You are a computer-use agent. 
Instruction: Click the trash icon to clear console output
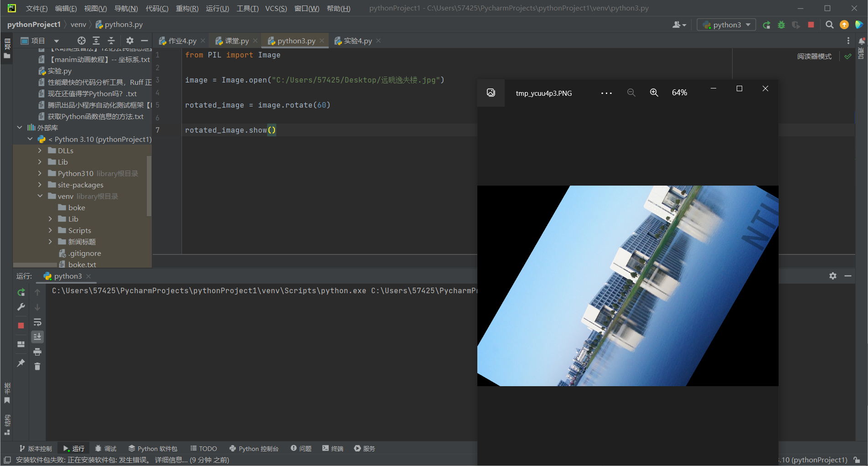point(37,367)
